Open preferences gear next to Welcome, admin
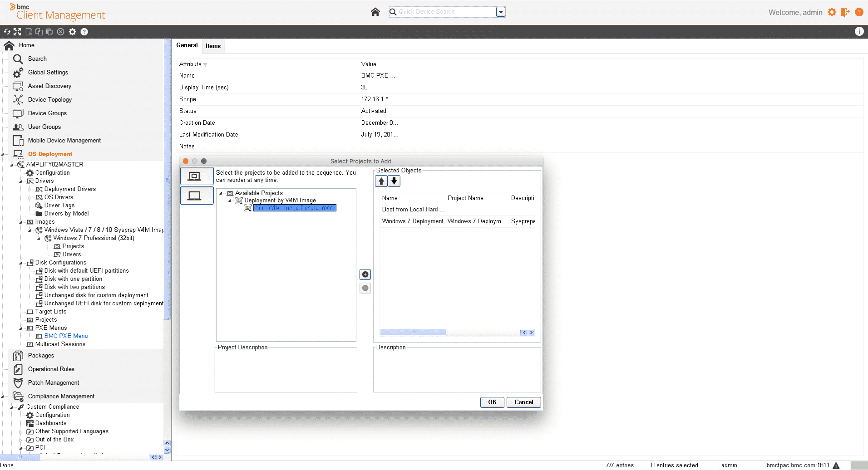868x470 pixels. tap(832, 12)
